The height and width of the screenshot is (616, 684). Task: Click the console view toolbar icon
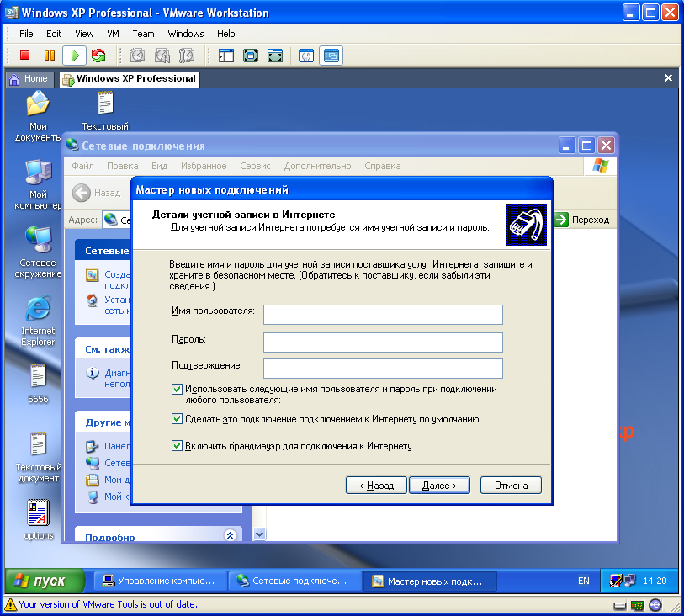coord(331,56)
